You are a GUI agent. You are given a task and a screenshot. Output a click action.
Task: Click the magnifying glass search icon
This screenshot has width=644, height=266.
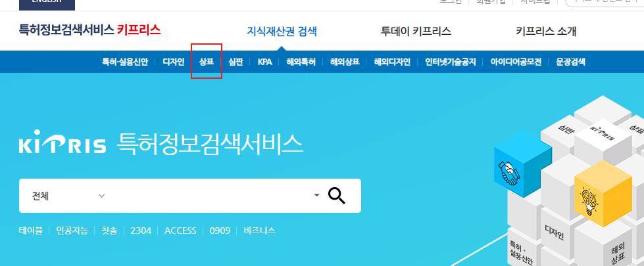click(x=336, y=196)
